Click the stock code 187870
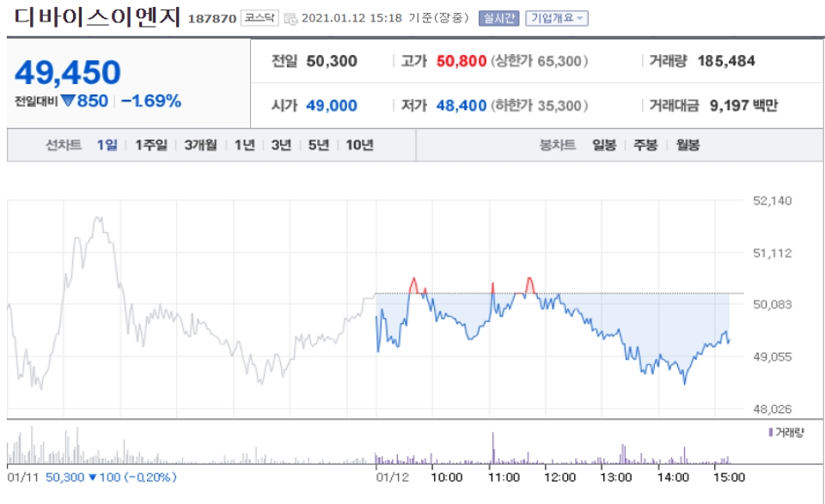The image size is (825, 504). 212,19
